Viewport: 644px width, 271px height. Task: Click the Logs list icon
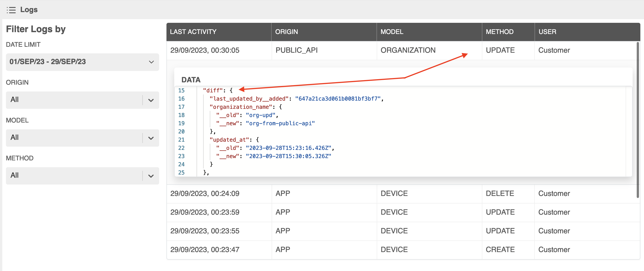pyautogui.click(x=11, y=10)
